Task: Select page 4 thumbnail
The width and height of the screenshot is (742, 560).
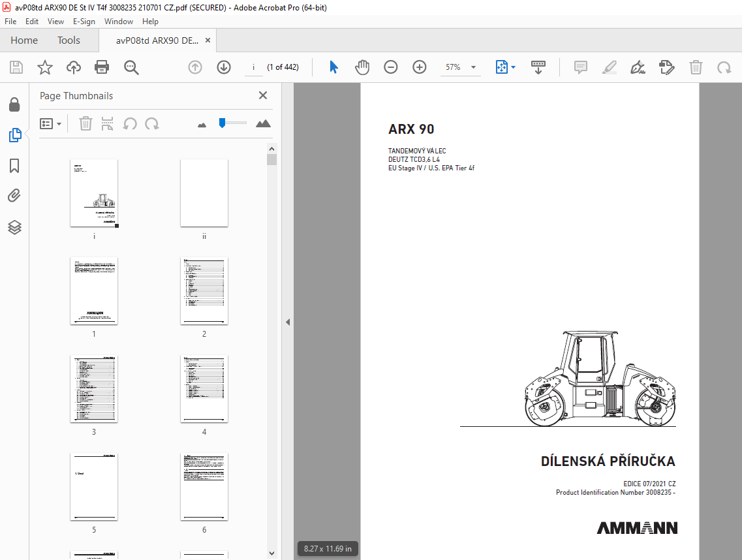Action: (x=204, y=389)
